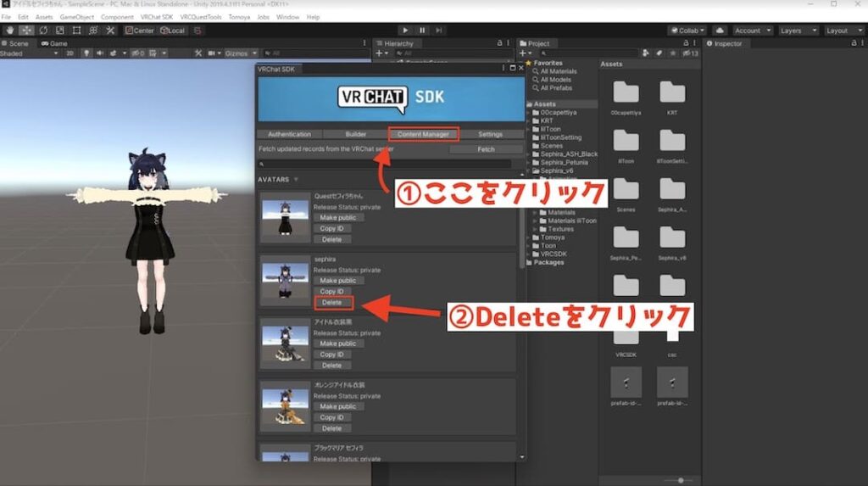Click Project favorites star icon
This screenshot has width=868, height=486.
tap(672, 53)
